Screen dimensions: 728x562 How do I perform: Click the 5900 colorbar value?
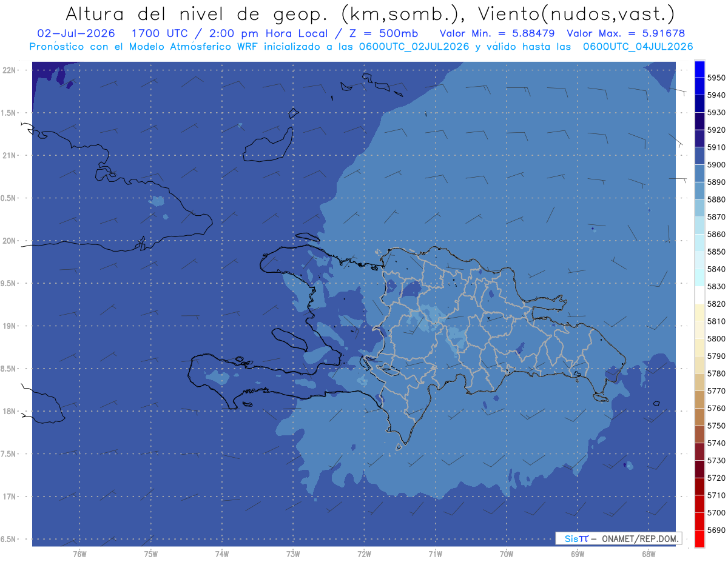click(716, 164)
